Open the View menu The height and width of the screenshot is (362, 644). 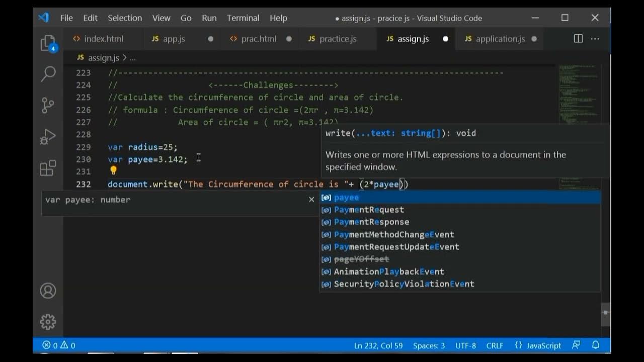coord(161,18)
